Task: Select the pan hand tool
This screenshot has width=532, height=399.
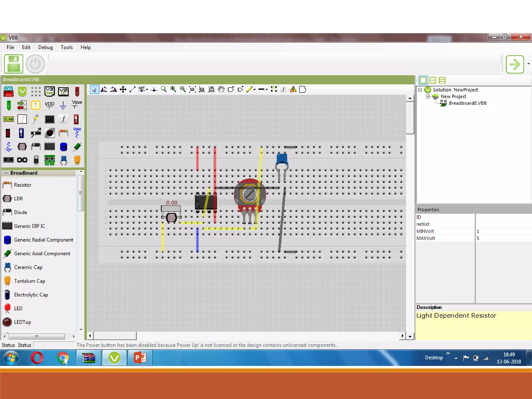Action: [x=221, y=90]
